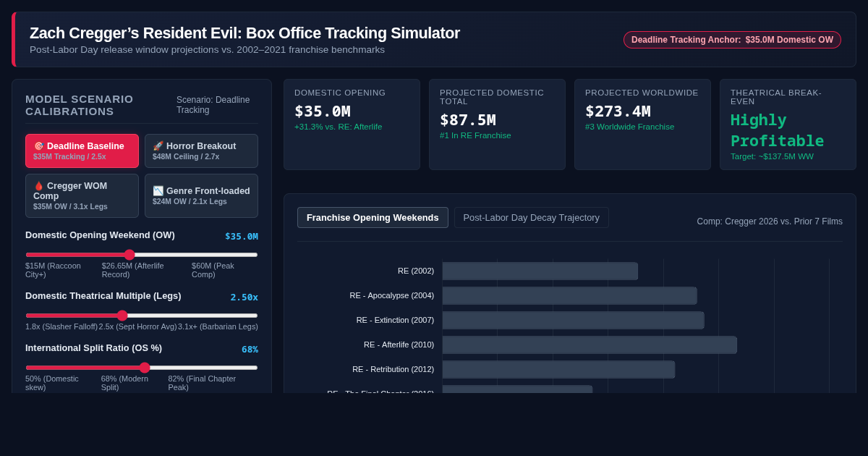Click the Deadline Tracking Anchor badge
This screenshot has width=868, height=456.
point(732,40)
